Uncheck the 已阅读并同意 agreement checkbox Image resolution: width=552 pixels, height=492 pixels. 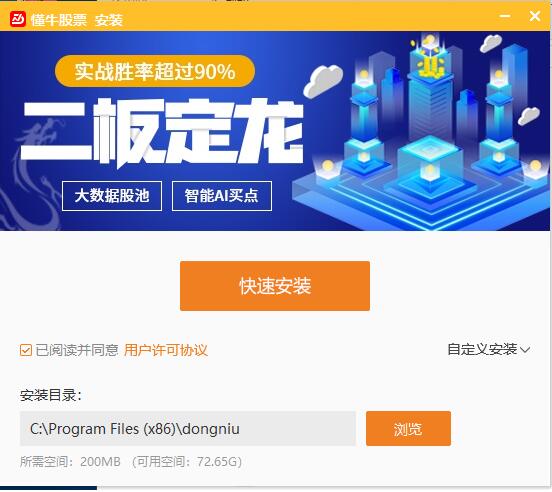pos(26,350)
